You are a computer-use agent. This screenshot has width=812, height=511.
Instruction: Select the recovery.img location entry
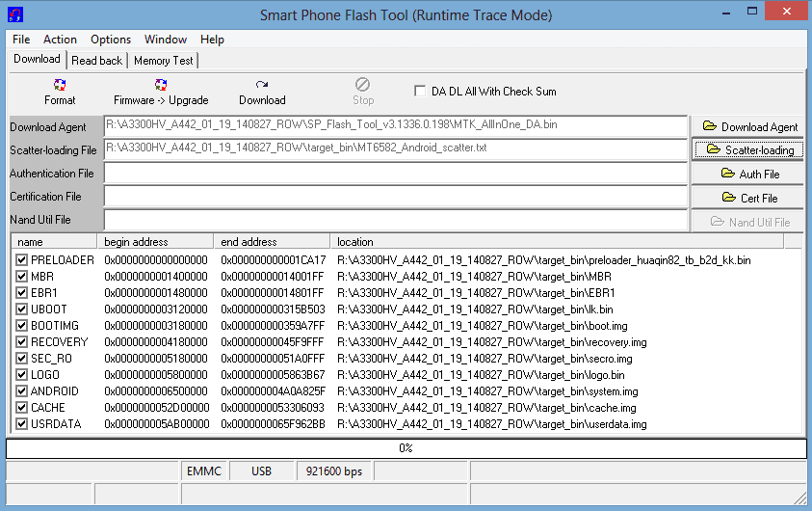pyautogui.click(x=492, y=342)
